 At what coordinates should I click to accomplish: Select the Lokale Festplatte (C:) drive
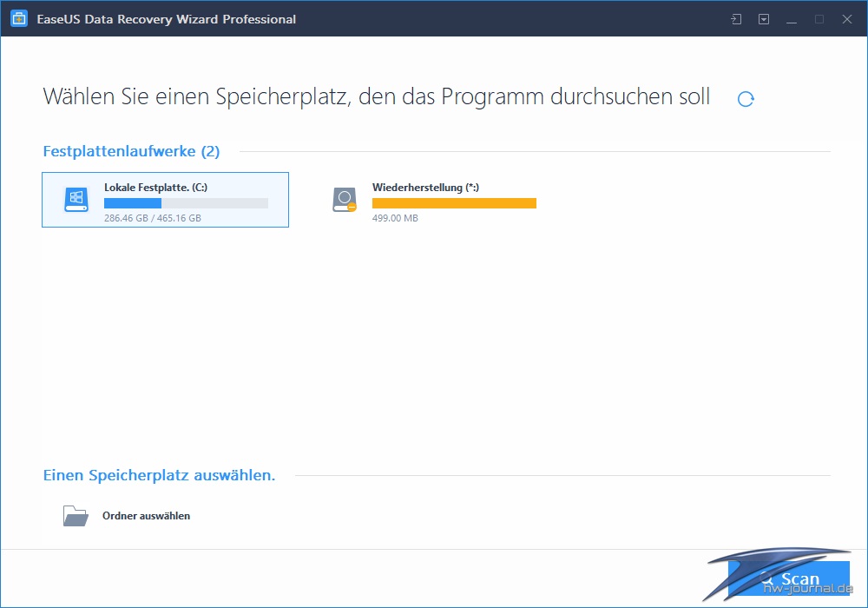(165, 200)
